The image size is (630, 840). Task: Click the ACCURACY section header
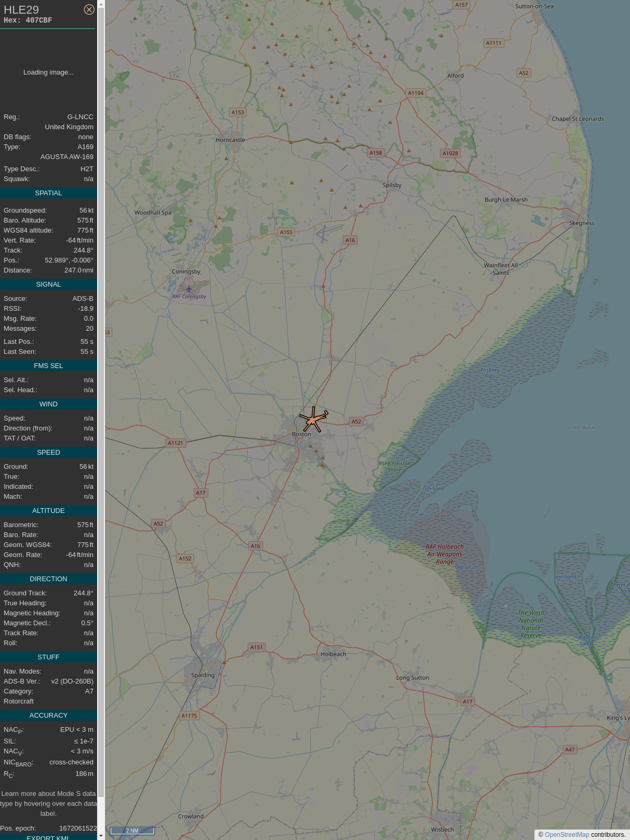click(48, 716)
